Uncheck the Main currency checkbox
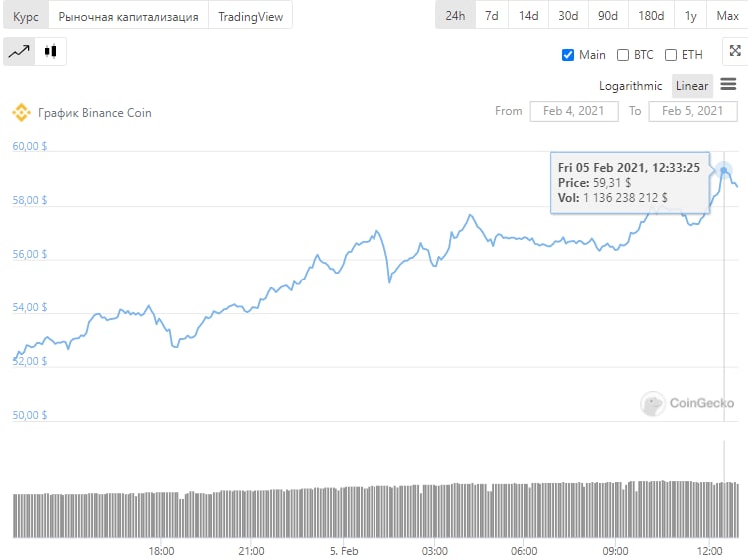This screenshot has width=748, height=560. [x=567, y=55]
